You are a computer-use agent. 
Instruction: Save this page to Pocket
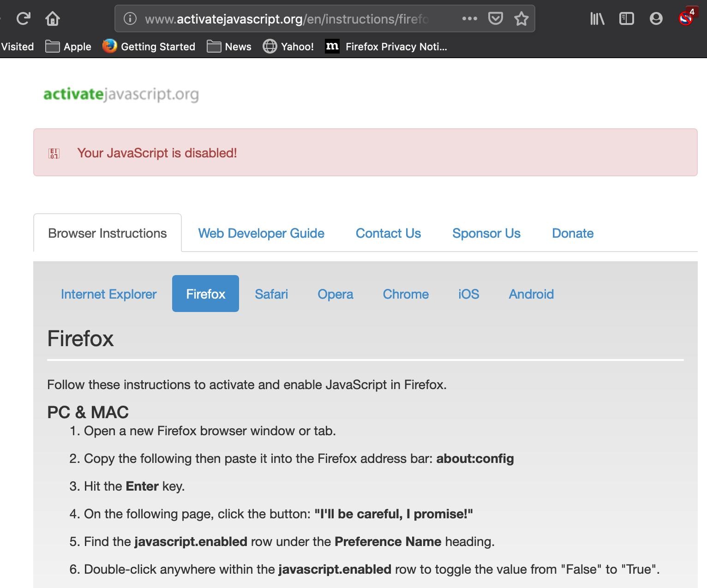(x=495, y=18)
